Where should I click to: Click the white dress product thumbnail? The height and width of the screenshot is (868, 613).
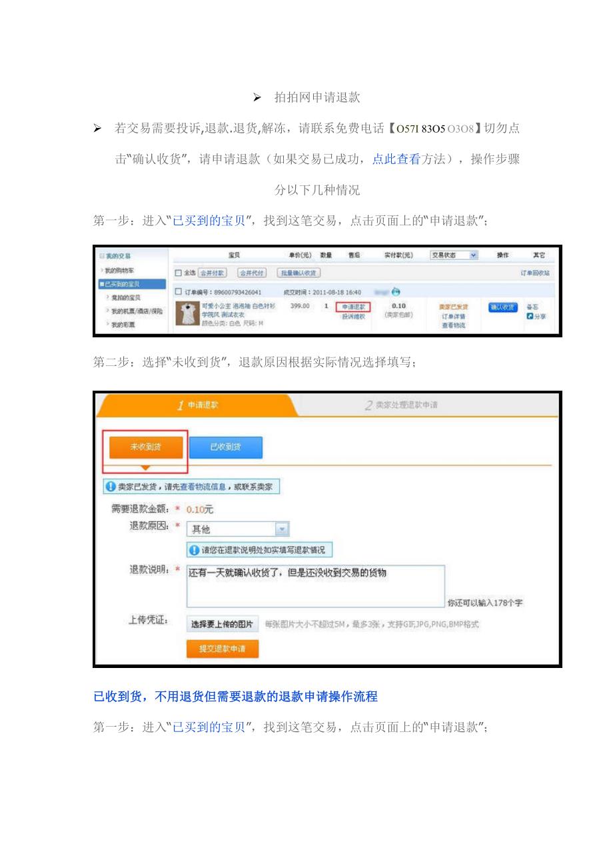tap(187, 313)
